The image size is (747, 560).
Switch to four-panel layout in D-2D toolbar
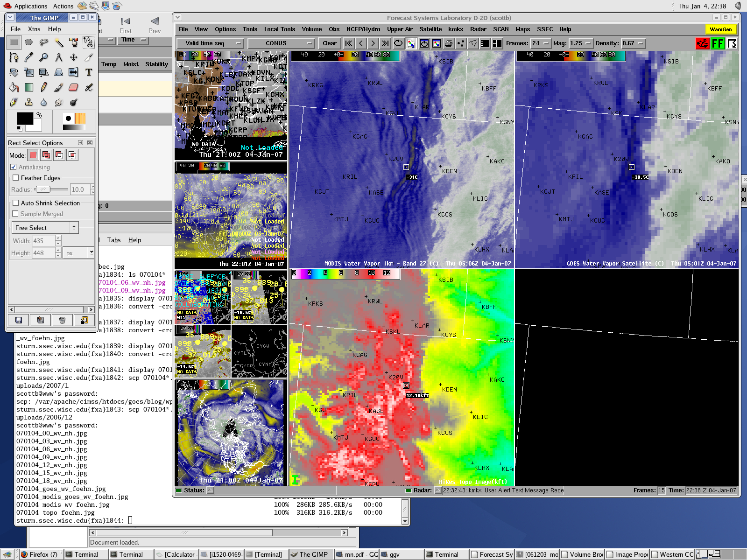click(x=498, y=43)
